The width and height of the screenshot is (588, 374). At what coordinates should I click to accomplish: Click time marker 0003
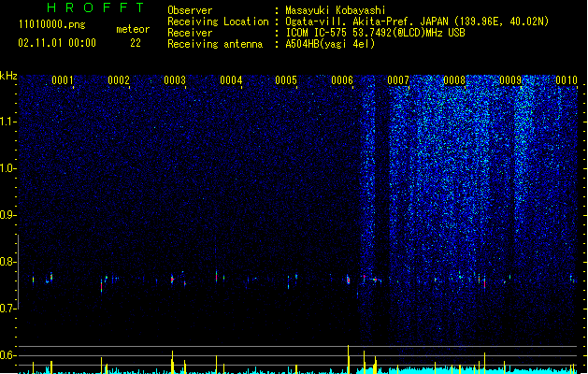(x=175, y=80)
